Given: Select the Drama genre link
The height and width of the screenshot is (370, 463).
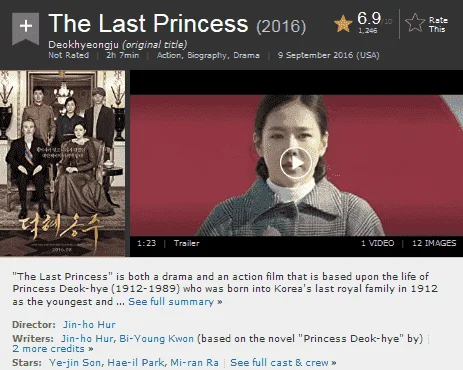Looking at the screenshot, I should point(246,55).
